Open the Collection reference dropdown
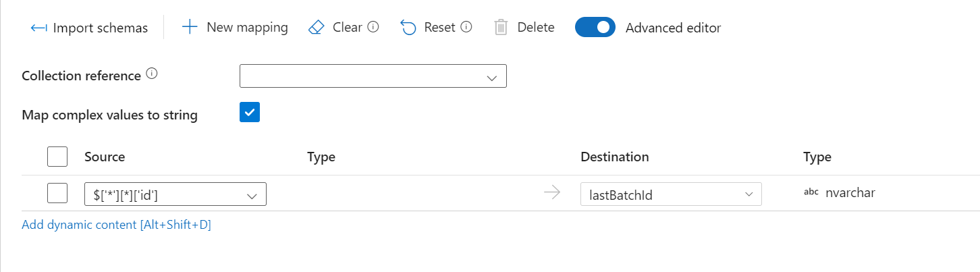Screen dimensions: 980x272 373,76
